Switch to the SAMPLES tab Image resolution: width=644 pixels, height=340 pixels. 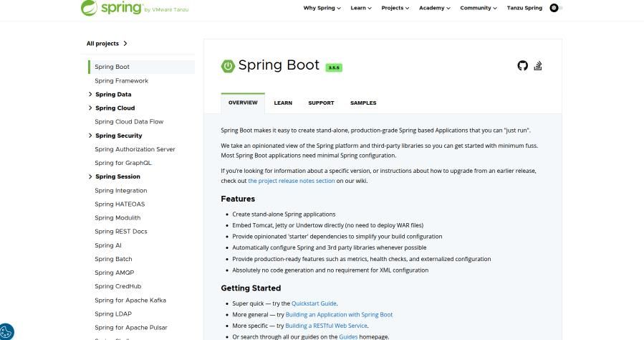363,103
